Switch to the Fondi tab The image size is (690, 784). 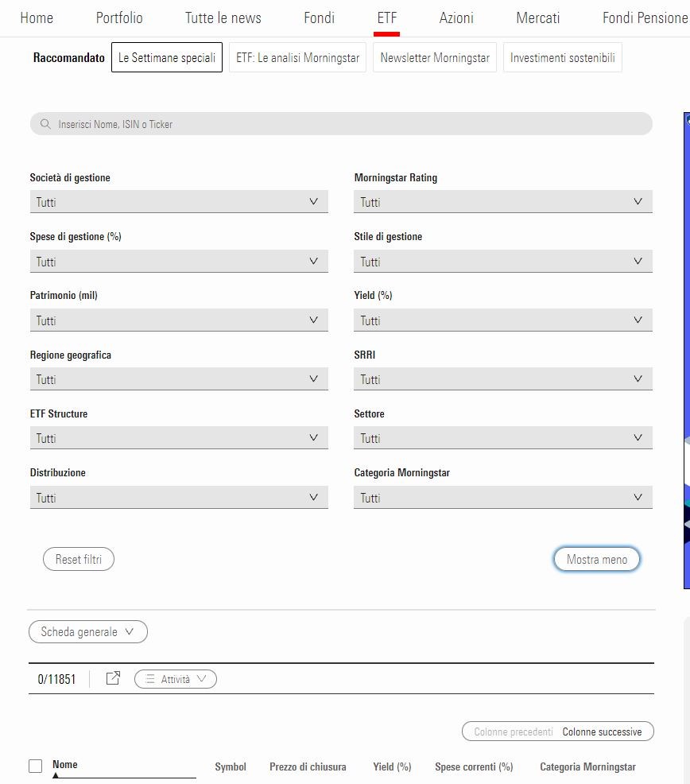click(x=319, y=17)
